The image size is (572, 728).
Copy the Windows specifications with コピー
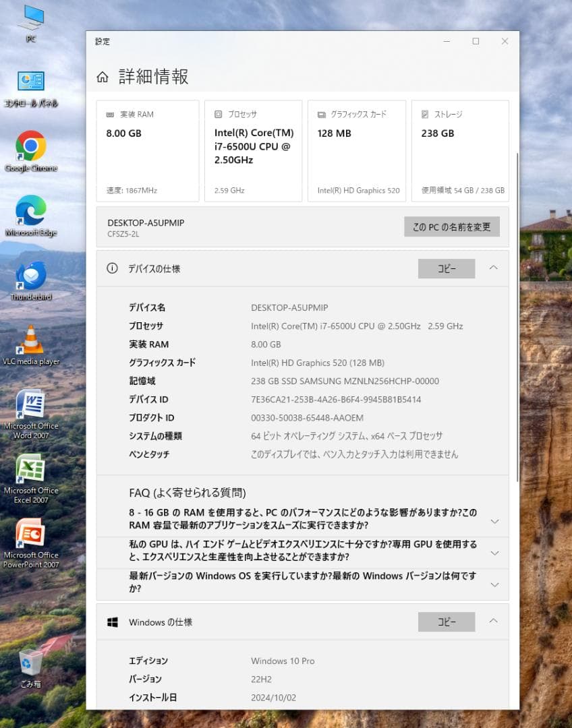[446, 621]
